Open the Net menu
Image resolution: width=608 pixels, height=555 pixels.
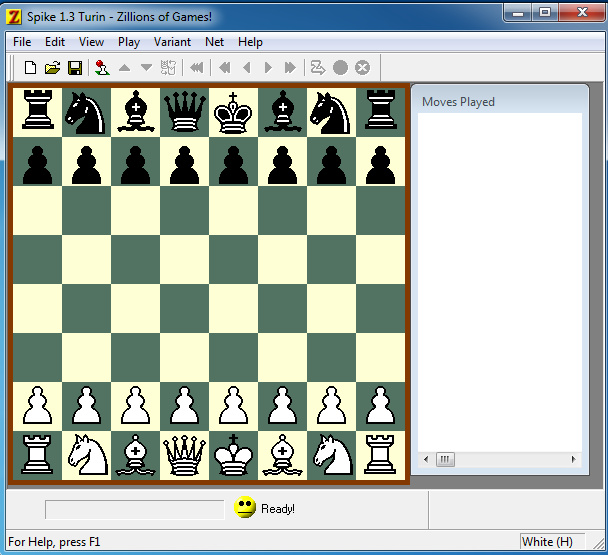coord(214,42)
